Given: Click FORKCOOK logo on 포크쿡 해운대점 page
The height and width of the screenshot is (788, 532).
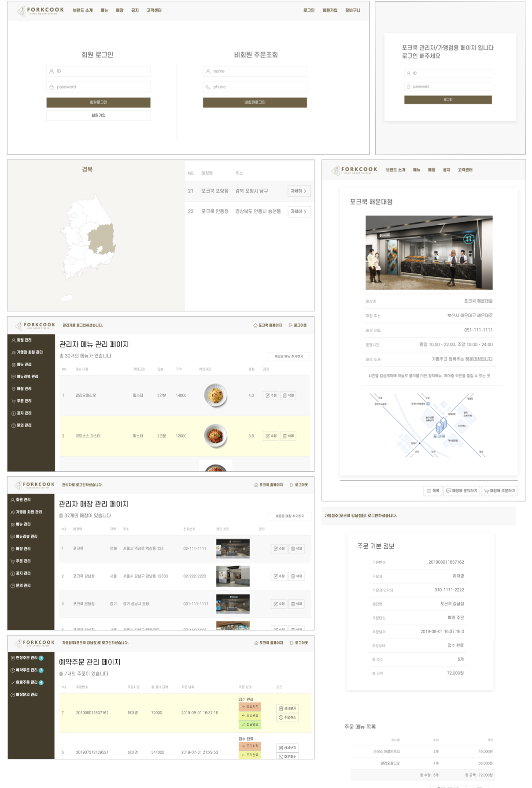Looking at the screenshot, I should click(x=355, y=170).
